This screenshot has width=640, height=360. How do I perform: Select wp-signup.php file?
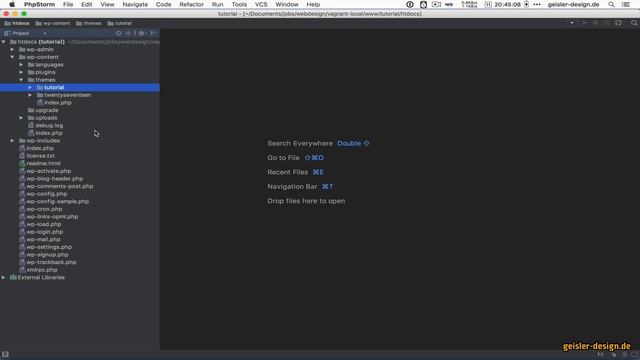tap(47, 255)
